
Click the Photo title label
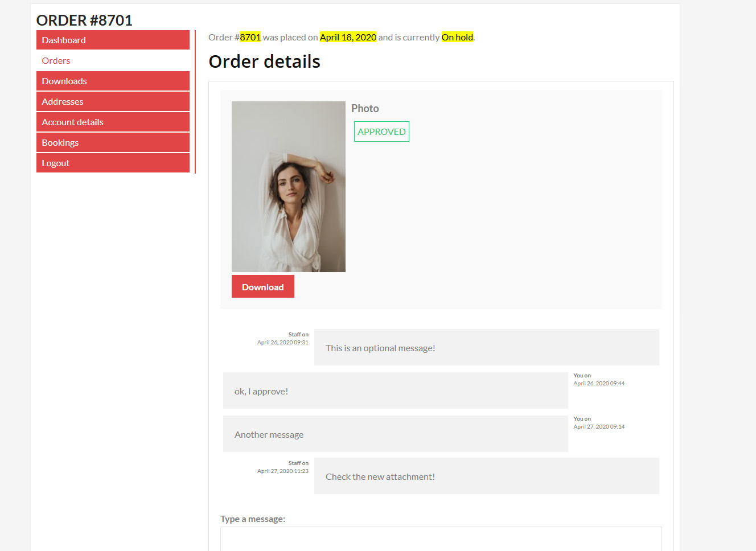365,109
